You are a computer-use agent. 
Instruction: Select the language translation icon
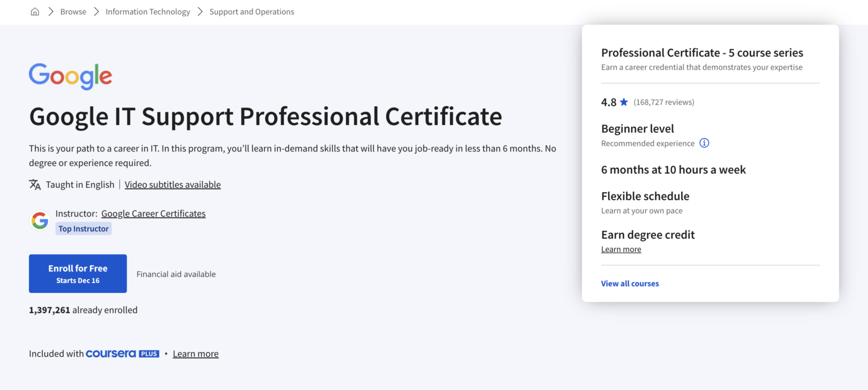coord(34,184)
